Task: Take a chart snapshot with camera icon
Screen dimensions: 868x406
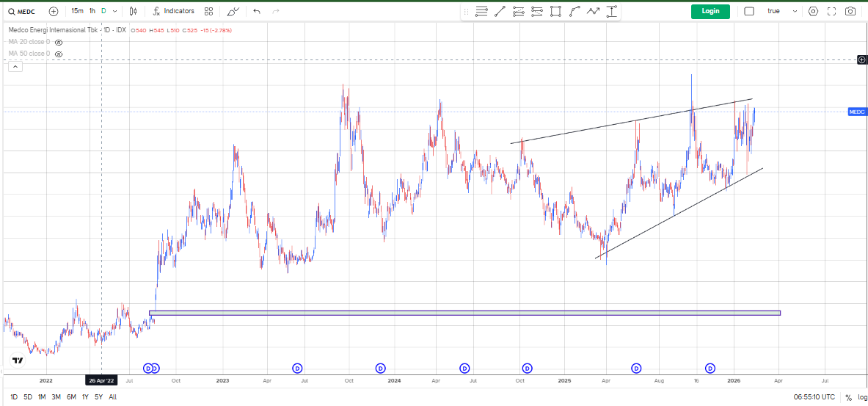Action: click(x=850, y=11)
